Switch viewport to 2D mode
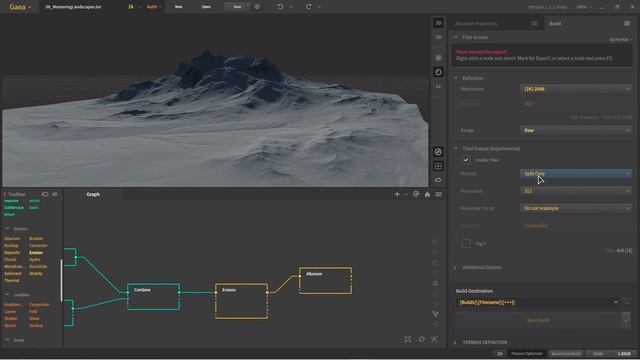 coord(438,37)
